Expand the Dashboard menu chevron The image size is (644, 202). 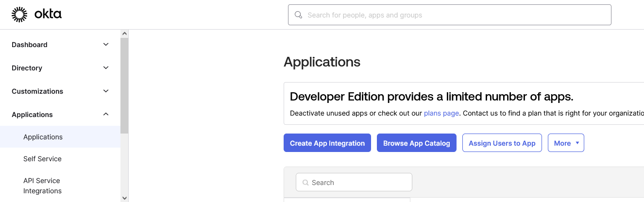coord(106,45)
